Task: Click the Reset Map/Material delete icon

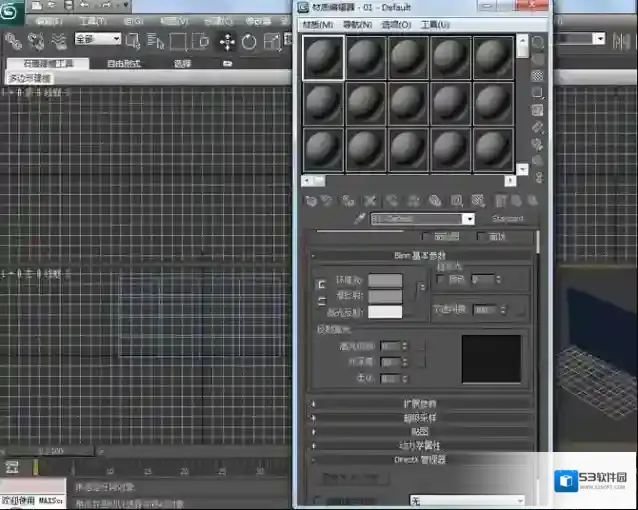Action: pyautogui.click(x=371, y=201)
